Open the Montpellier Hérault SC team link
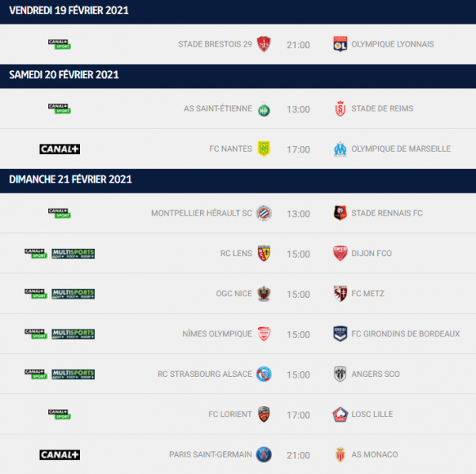476x474 pixels. [x=202, y=213]
